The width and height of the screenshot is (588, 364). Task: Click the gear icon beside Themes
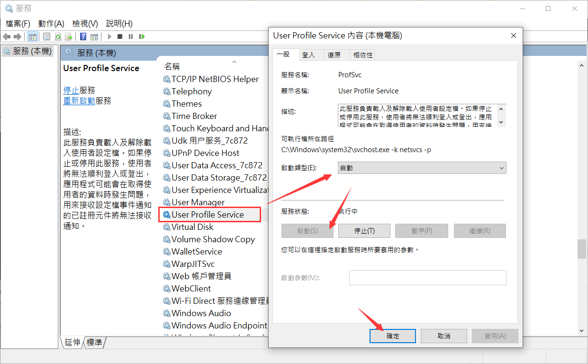[166, 104]
